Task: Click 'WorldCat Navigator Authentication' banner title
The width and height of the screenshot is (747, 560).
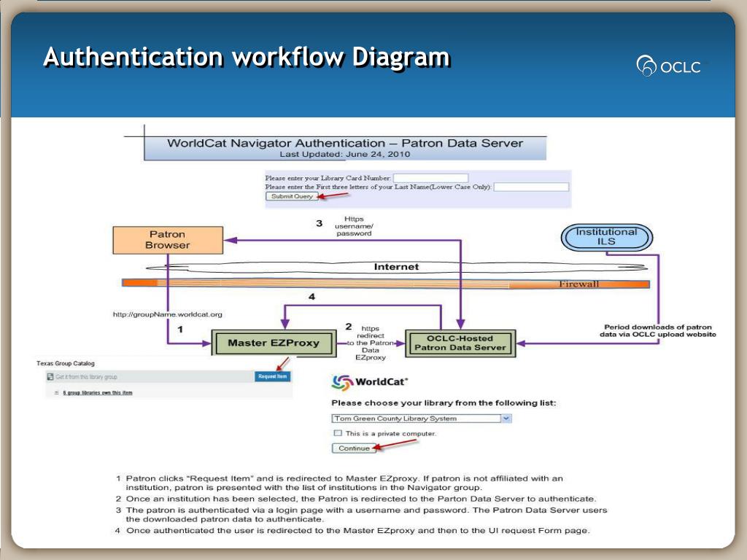Action: coord(345,144)
